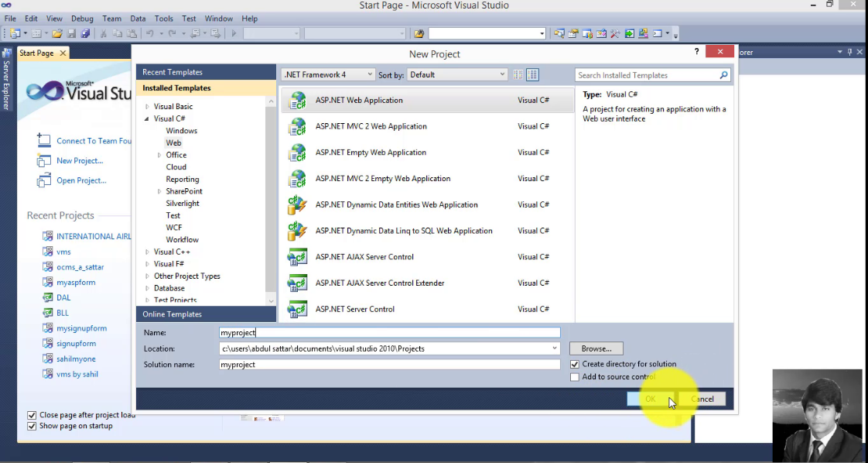Click the search magnifier in Search Installed Templates
This screenshot has width=868, height=463.
[x=723, y=75]
